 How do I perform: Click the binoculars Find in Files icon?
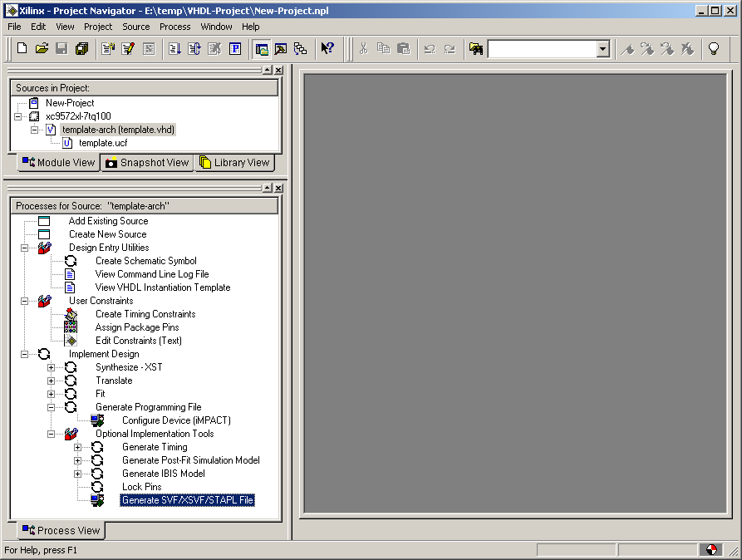tap(476, 48)
